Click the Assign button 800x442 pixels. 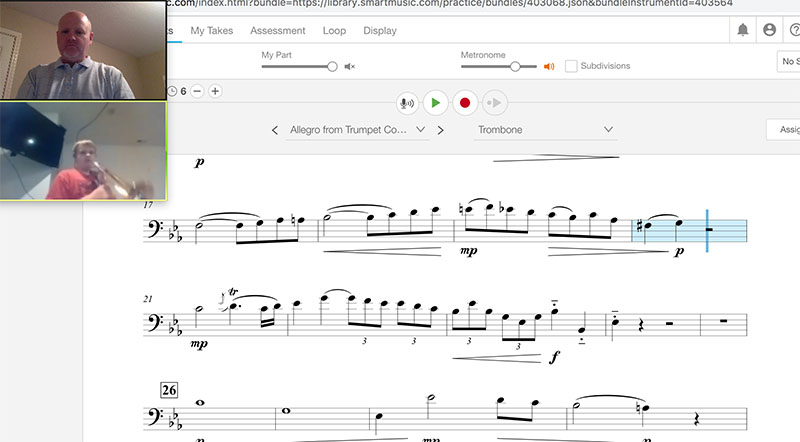point(784,130)
